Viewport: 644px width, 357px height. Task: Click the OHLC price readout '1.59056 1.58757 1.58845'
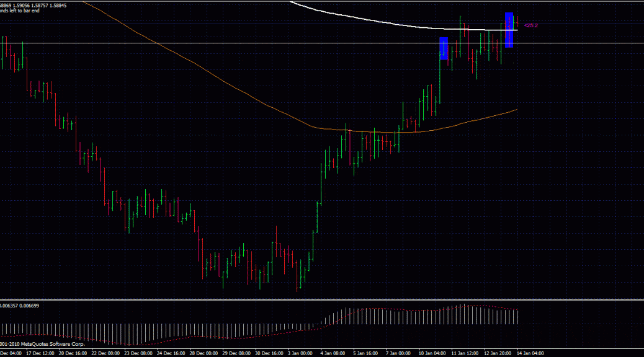[40, 6]
